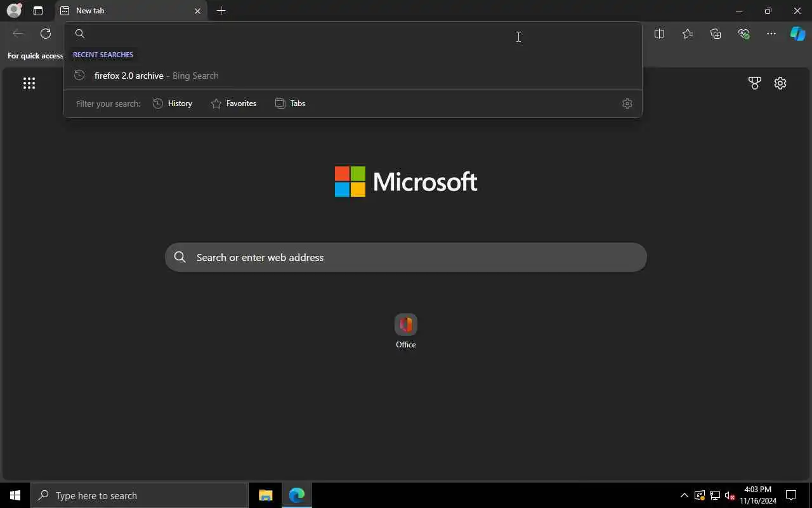The width and height of the screenshot is (812, 508).
Task: Select the 'New tab' browser tab
Action: pos(131,11)
